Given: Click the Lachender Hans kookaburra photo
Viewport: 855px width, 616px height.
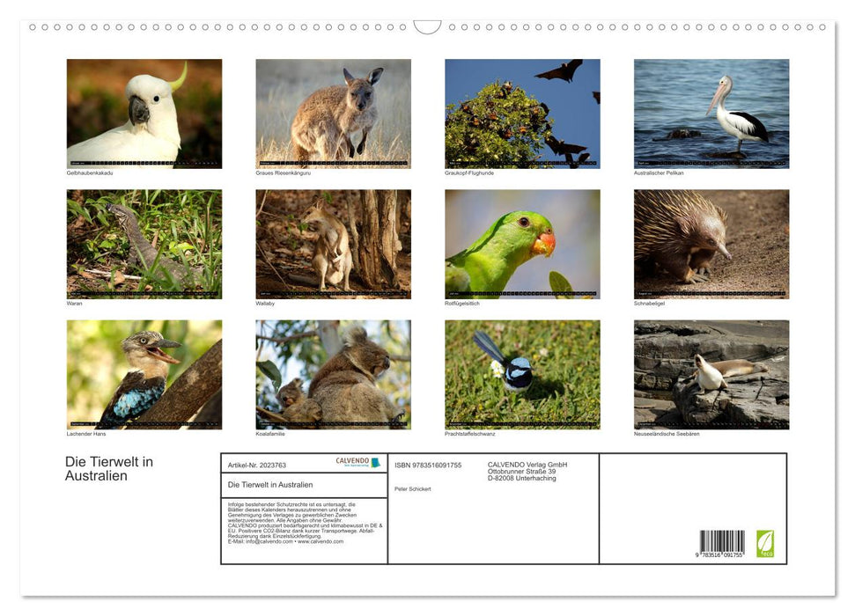Looking at the screenshot, I should (144, 374).
